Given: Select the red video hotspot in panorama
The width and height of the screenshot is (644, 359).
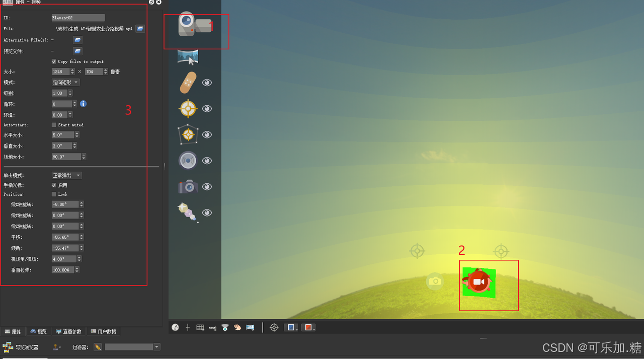Looking at the screenshot, I should coord(477,281).
